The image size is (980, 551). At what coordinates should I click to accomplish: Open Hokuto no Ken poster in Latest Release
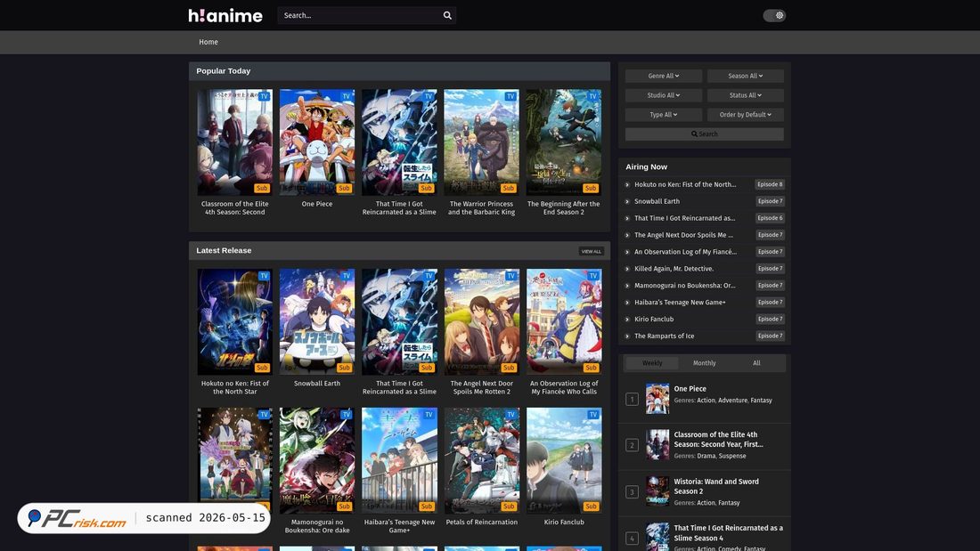click(235, 321)
